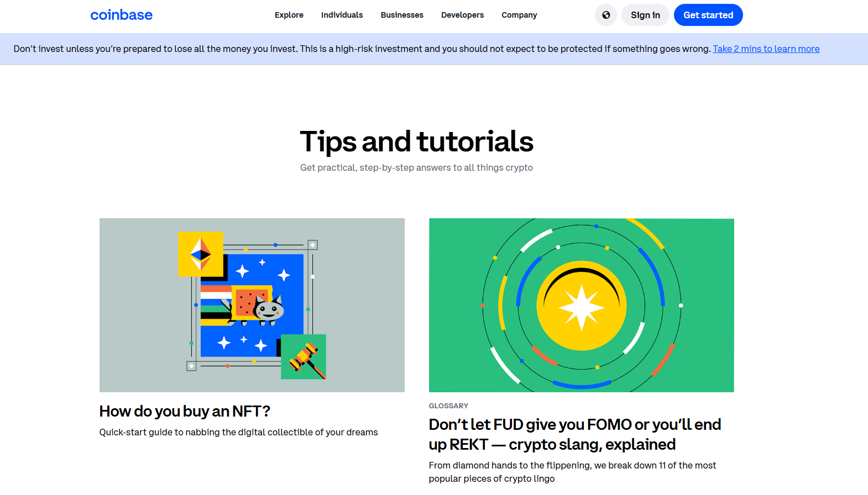The image size is (868, 495).
Task: Click the 'Get practical, step-by-step answers' subtitle
Action: click(x=416, y=167)
